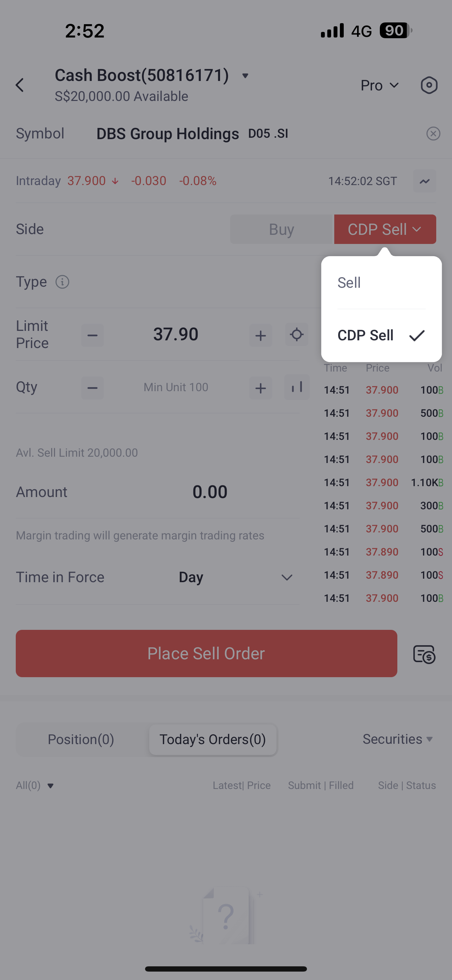Viewport: 452px width, 980px height.
Task: Clear the DBS Group Holdings symbol
Action: click(433, 134)
